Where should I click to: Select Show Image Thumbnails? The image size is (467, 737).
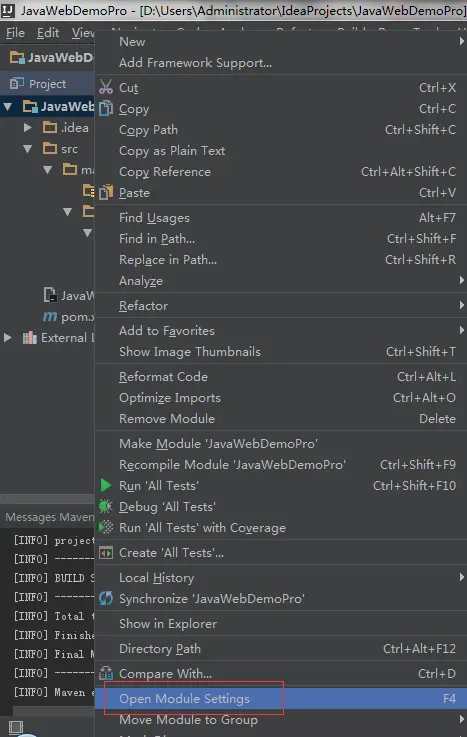[281, 352]
